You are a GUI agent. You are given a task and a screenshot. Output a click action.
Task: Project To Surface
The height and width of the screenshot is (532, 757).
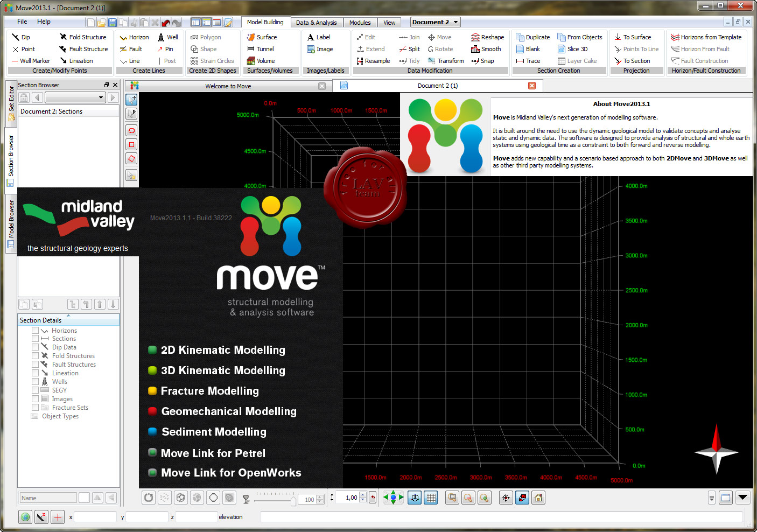[633, 37]
